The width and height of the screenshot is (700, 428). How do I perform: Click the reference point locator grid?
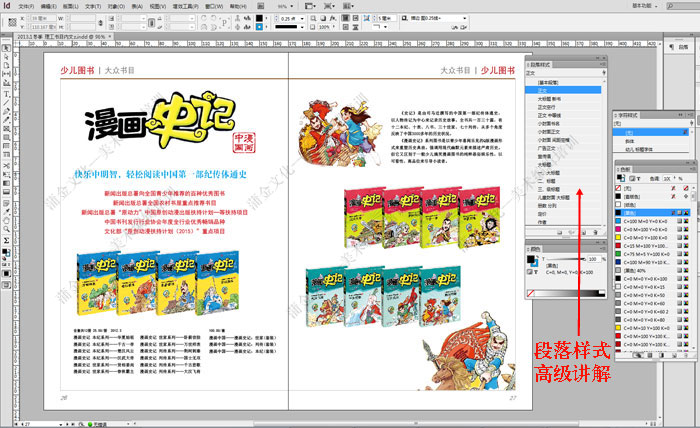[x=12, y=22]
